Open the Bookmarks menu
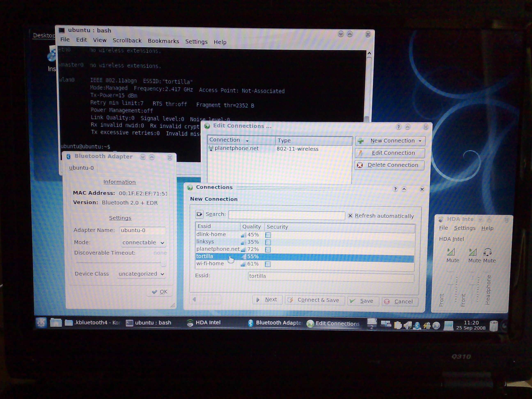 163,41
